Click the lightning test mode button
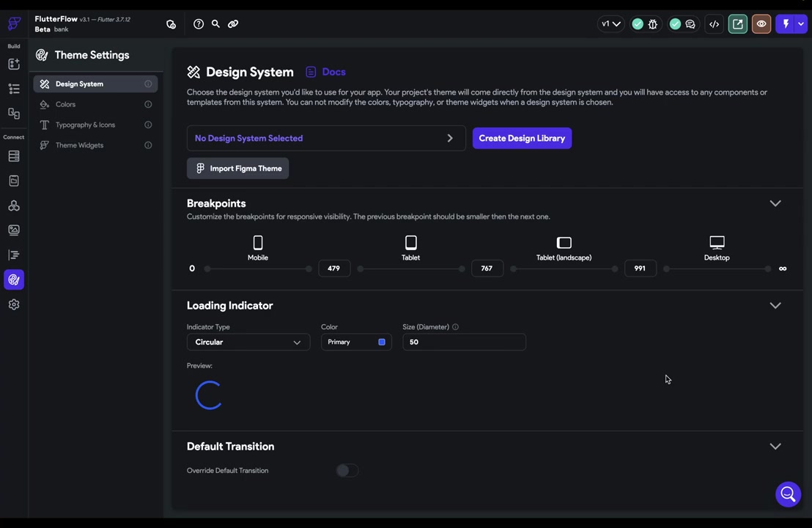 [786, 24]
